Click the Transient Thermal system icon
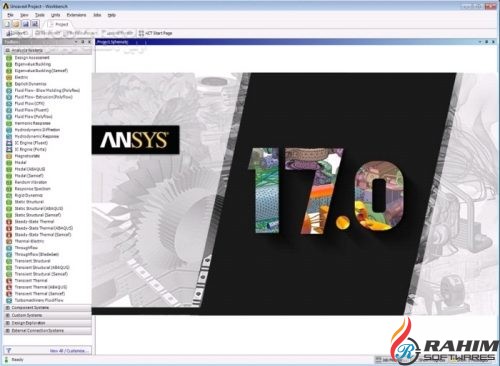This screenshot has height=366, width=500. [9, 281]
